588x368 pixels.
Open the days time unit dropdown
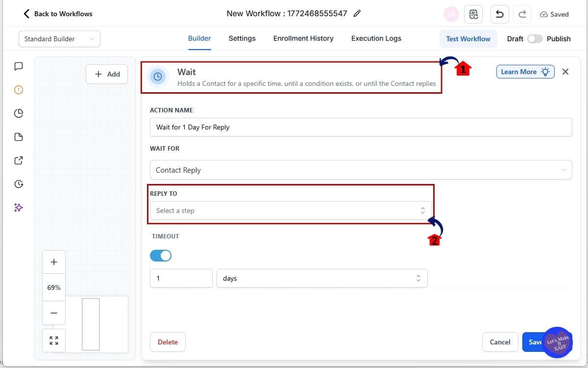(x=321, y=278)
